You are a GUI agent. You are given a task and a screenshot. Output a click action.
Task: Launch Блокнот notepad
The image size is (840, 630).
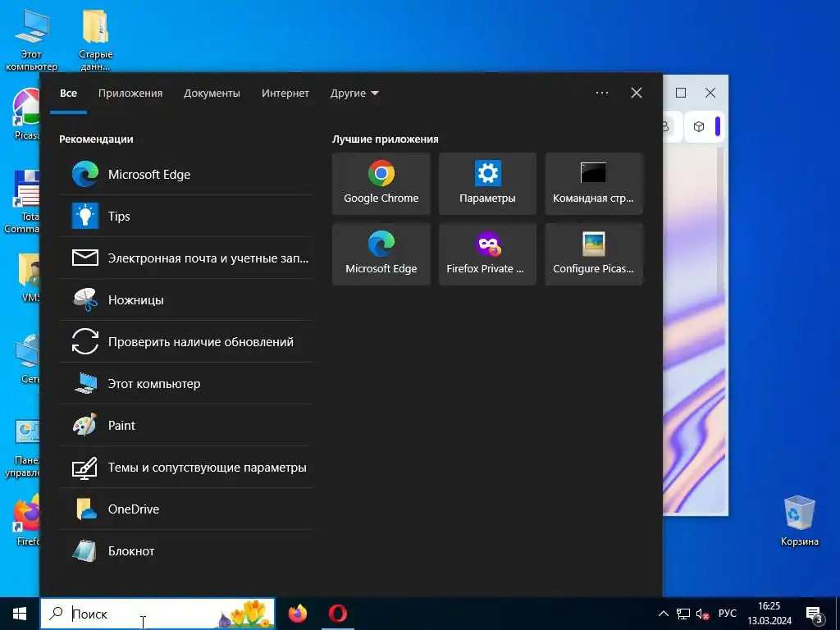click(x=186, y=550)
